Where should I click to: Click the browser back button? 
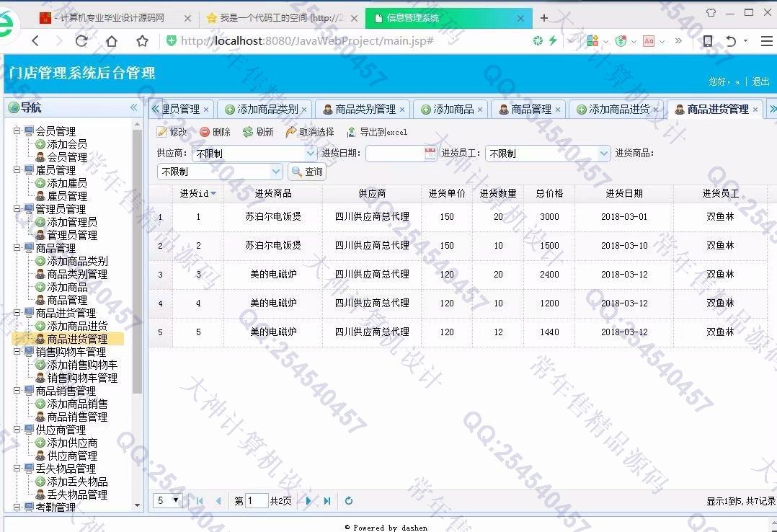click(35, 40)
